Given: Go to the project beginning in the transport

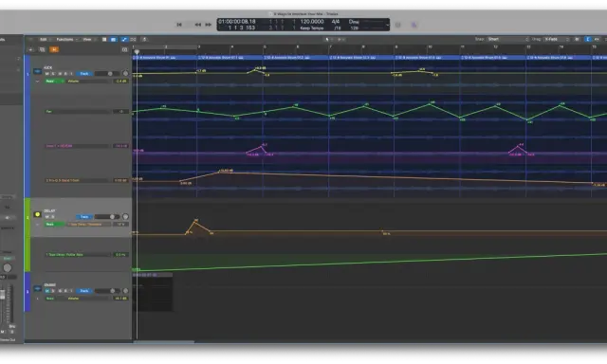Looking at the screenshot, I should [x=179, y=25].
